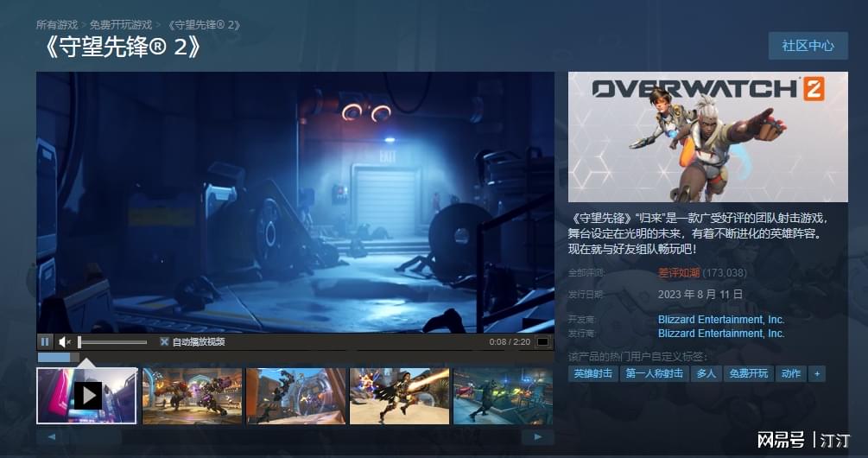This screenshot has width=868, height=458.
Task: Toggle fullscreen video icon
Action: pyautogui.click(x=543, y=341)
